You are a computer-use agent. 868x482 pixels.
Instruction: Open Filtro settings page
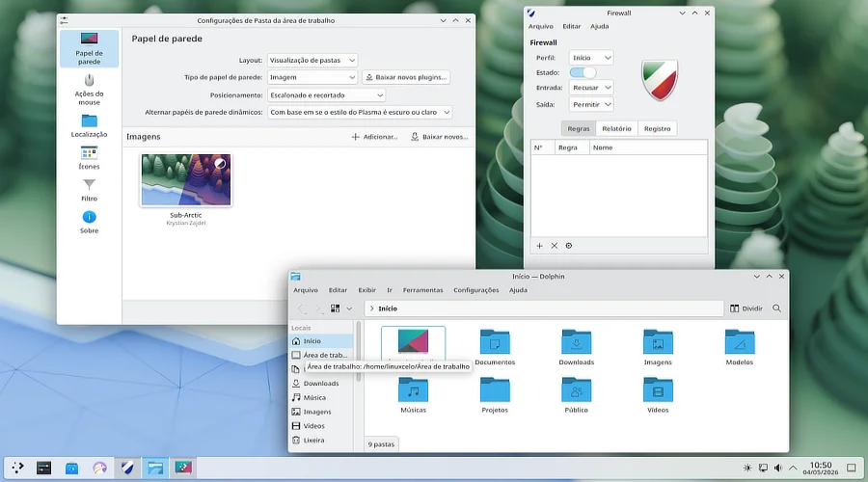coord(89,190)
